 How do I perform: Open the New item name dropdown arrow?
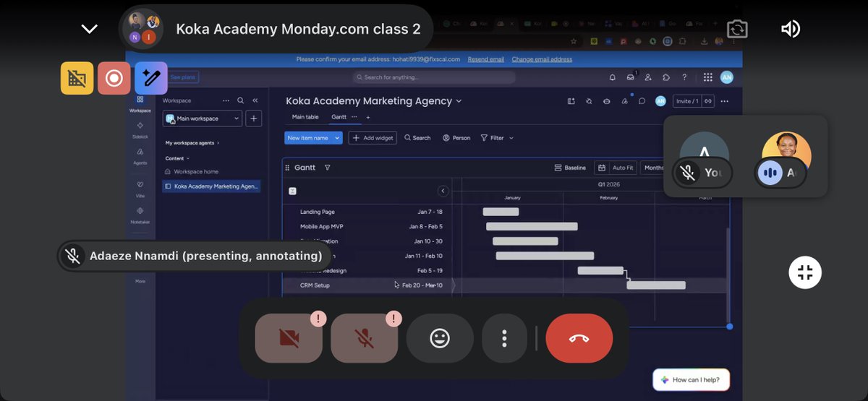point(337,138)
